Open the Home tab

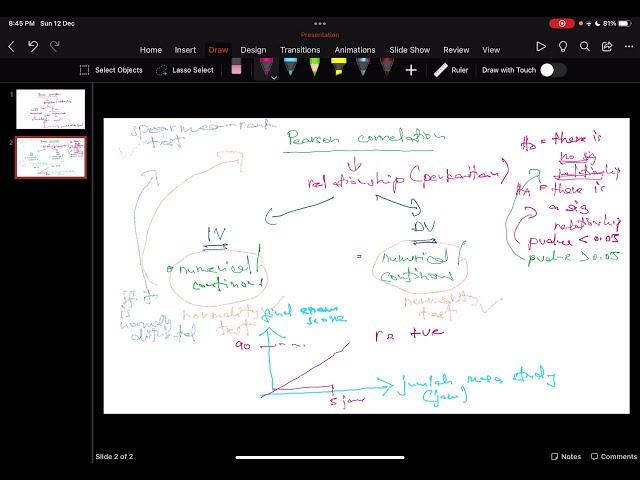(151, 50)
